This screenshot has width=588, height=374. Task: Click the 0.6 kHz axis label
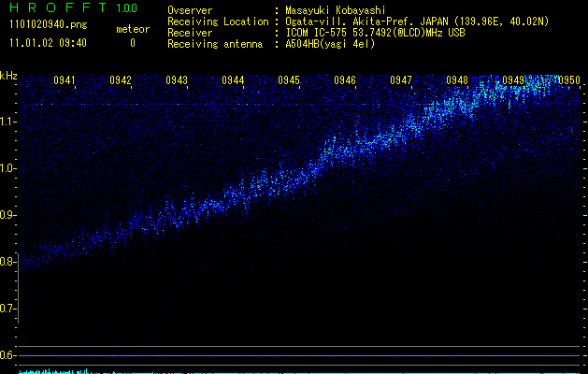coord(7,355)
